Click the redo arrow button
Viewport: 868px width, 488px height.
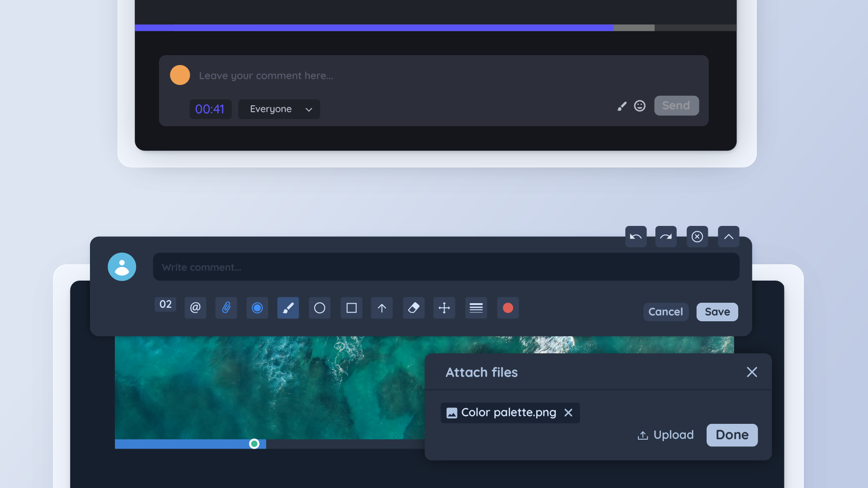(666, 237)
